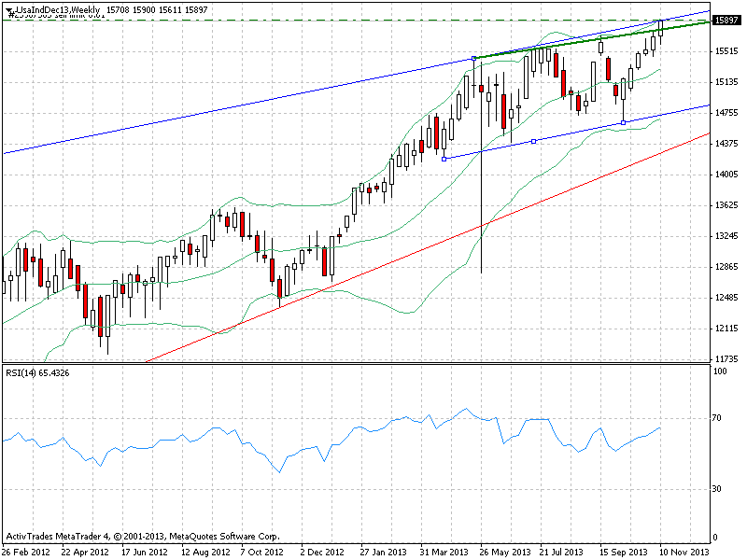Click the 26 May 2013 date label

(x=504, y=553)
